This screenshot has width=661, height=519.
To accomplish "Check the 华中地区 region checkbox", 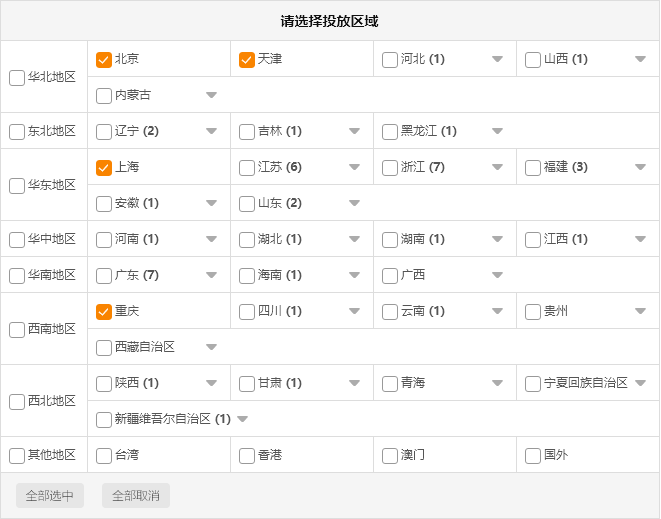I will (x=17, y=240).
